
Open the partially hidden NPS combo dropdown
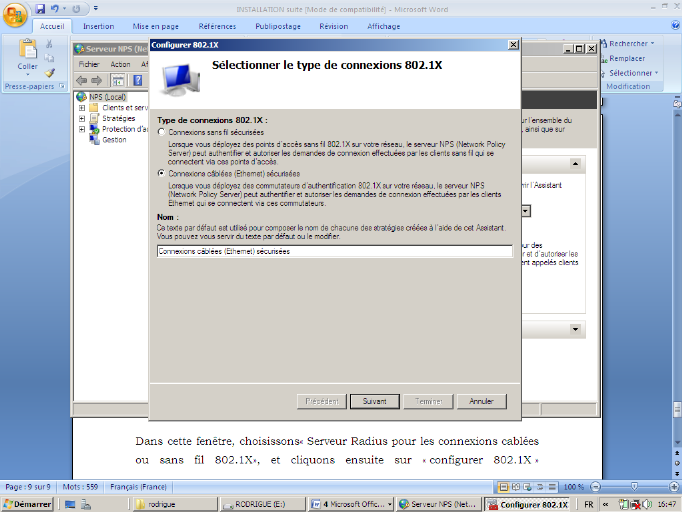526,211
